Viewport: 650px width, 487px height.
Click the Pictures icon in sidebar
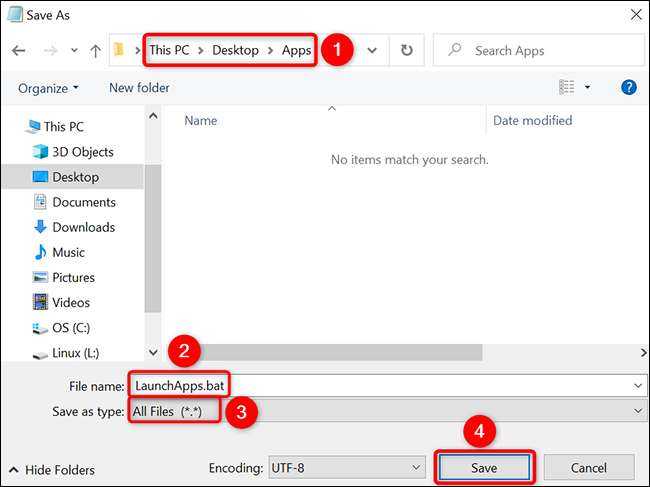40,277
